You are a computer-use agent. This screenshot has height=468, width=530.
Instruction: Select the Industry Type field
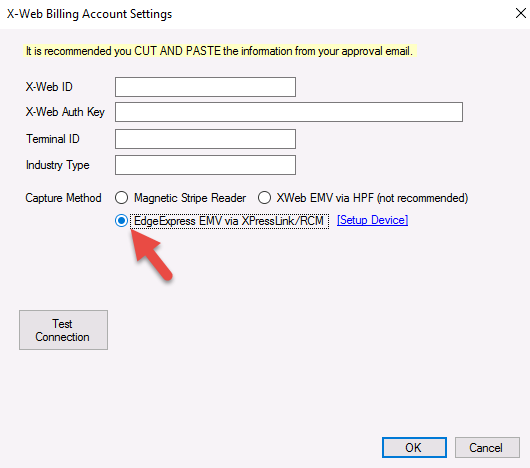tap(205, 165)
